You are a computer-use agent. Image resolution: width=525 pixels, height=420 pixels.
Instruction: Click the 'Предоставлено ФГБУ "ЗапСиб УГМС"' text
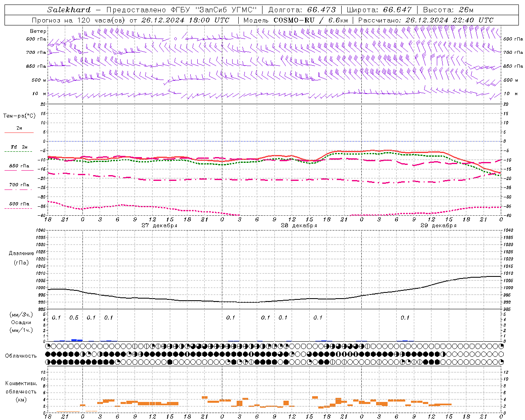181,10
